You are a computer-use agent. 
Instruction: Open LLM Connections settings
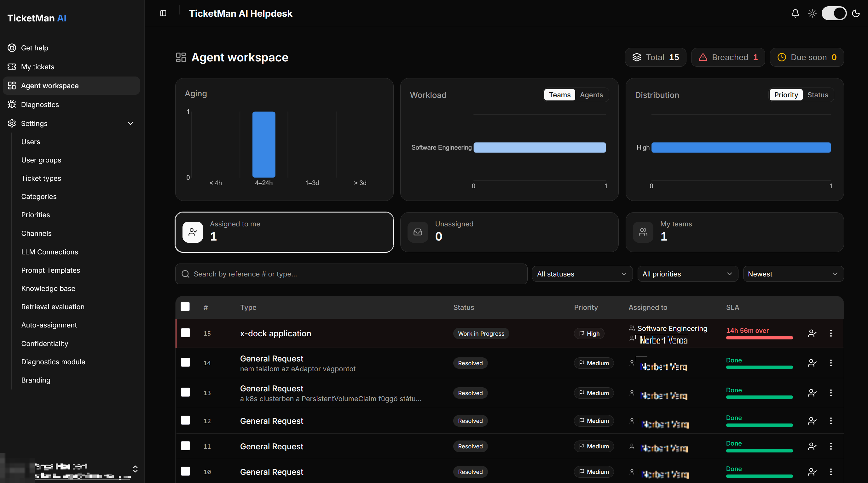49,252
